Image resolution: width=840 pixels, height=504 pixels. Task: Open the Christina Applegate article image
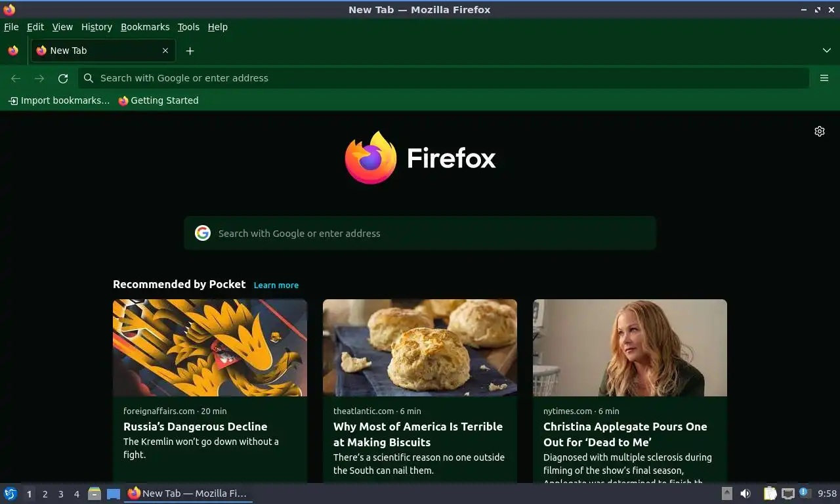click(x=630, y=348)
